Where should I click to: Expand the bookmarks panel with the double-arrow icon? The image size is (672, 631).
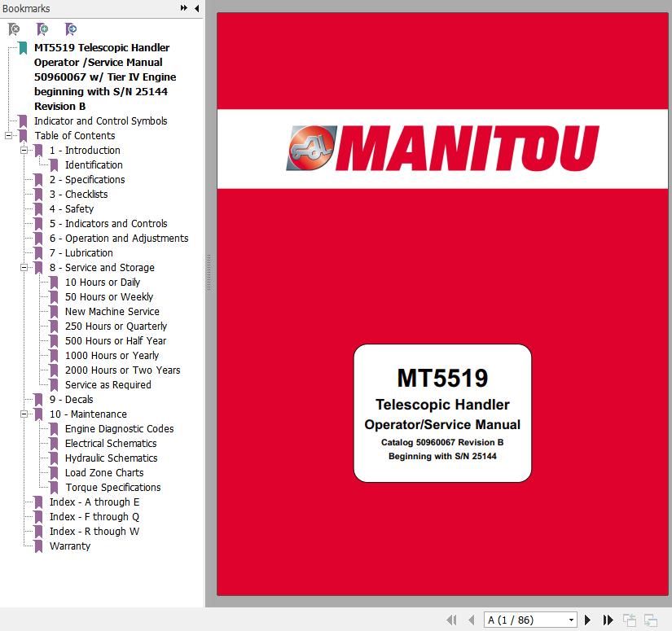click(184, 8)
